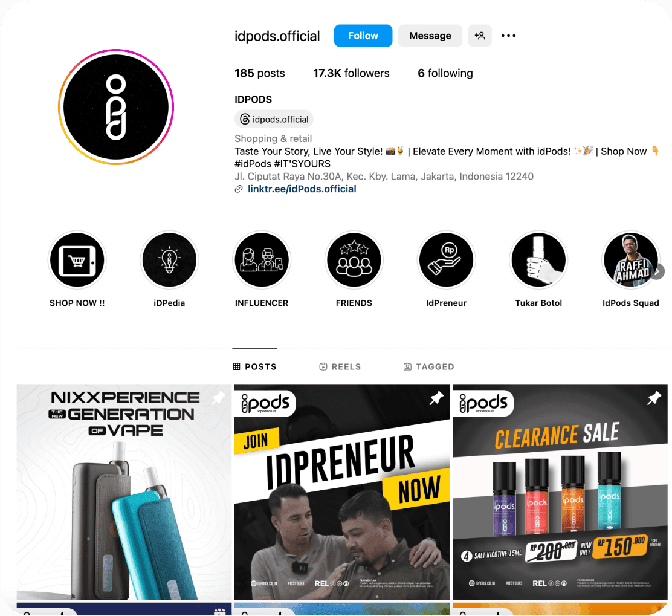
Task: Click the add similar accounts icon
Action: [480, 36]
